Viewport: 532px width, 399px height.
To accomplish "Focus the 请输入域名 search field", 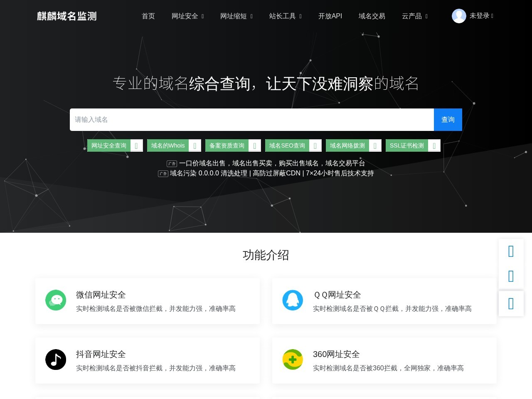I will pyautogui.click(x=251, y=120).
